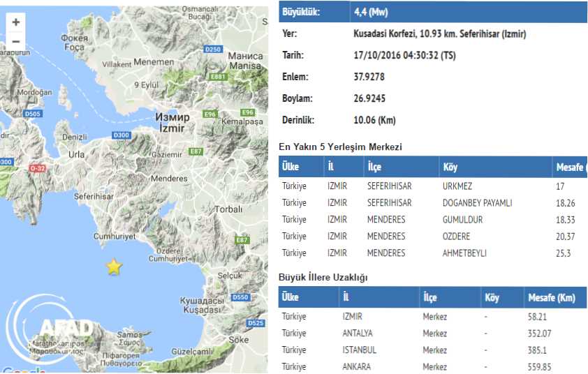Click the Büyüklük header cell
588x374 pixels.
click(x=314, y=12)
